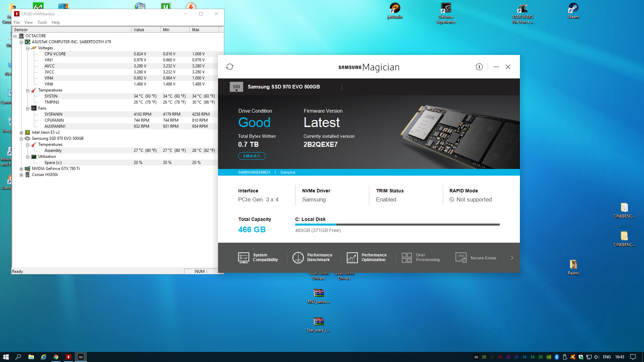Viewport: 644px width, 362px height.
Task: Switch to Samsung Magician taskbar button
Action: [x=81, y=357]
